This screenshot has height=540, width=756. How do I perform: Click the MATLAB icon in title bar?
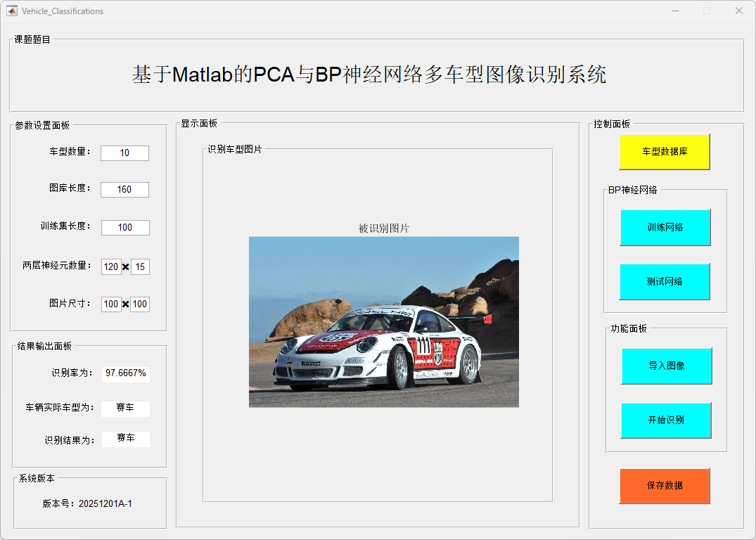coord(12,11)
